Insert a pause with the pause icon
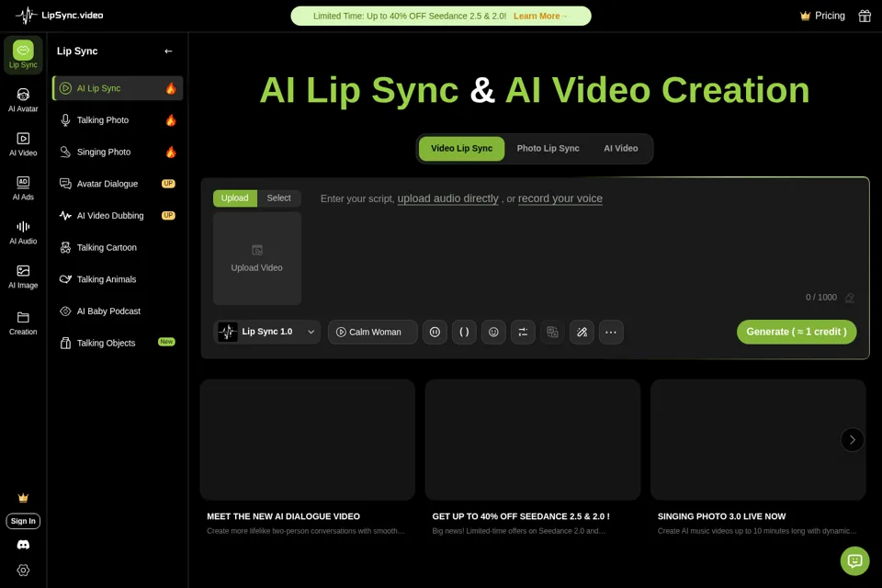882x588 pixels. coord(435,332)
